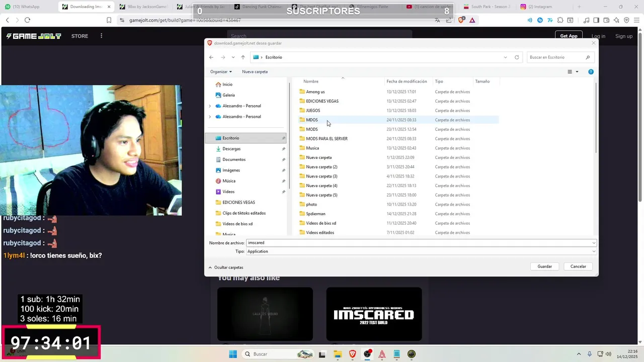Screen dimensions: 644x362
Task: Open the view options dropdown arrow
Action: click(x=577, y=72)
